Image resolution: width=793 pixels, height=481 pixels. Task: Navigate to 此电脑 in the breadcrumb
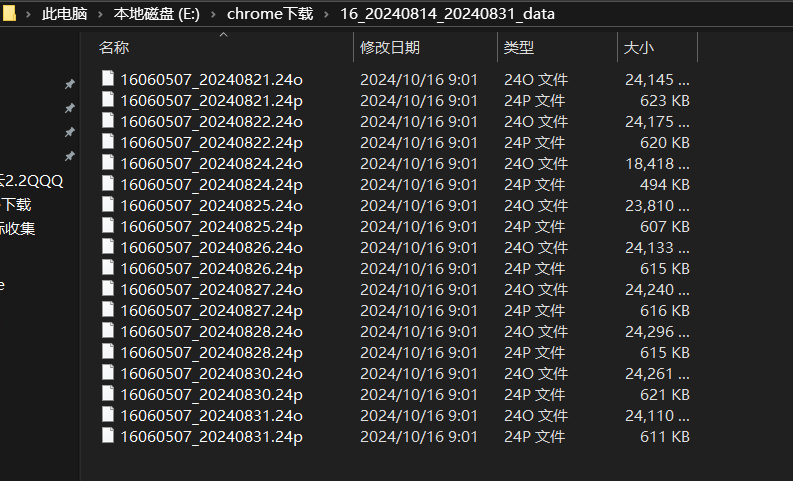64,14
